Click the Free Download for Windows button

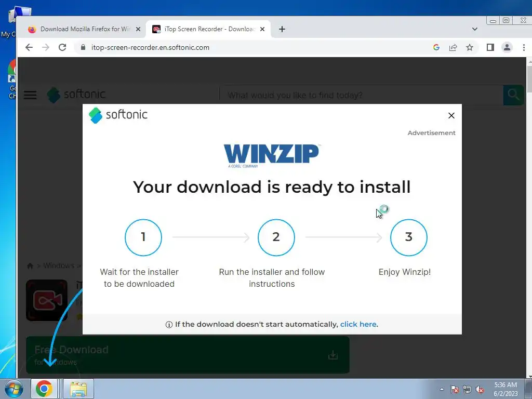tap(188, 355)
